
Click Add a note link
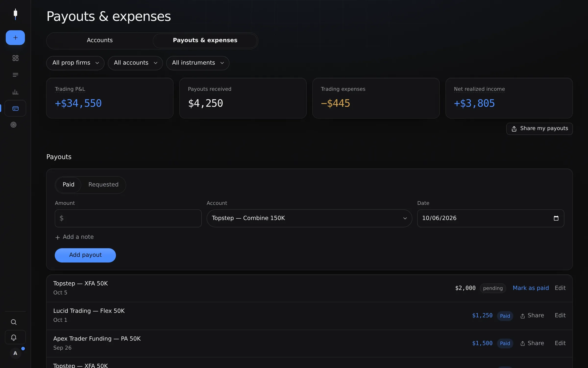pos(74,237)
